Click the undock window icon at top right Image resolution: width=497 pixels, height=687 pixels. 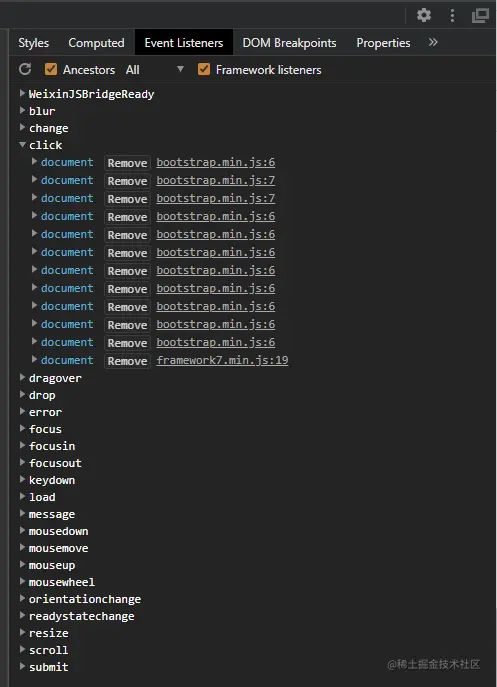pyautogui.click(x=480, y=15)
